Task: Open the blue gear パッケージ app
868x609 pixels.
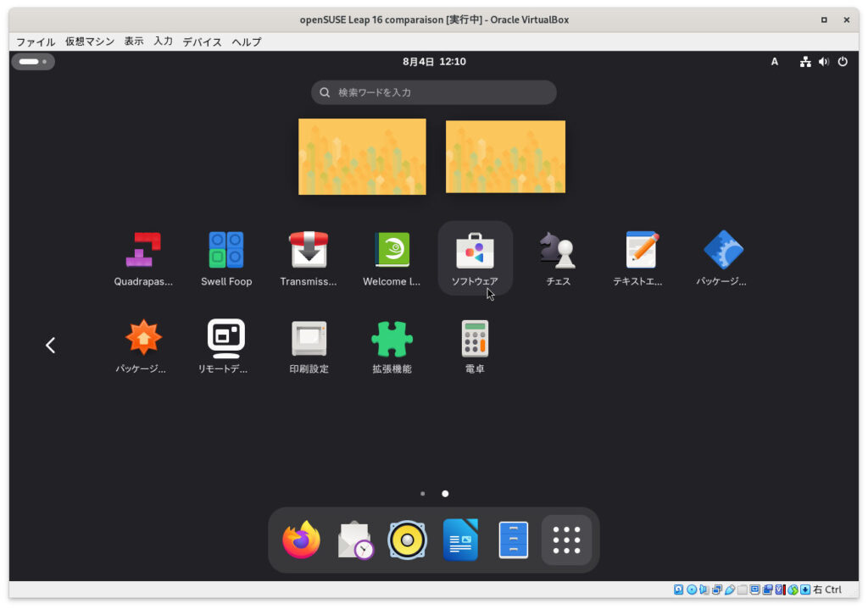Action: pyautogui.click(x=721, y=259)
